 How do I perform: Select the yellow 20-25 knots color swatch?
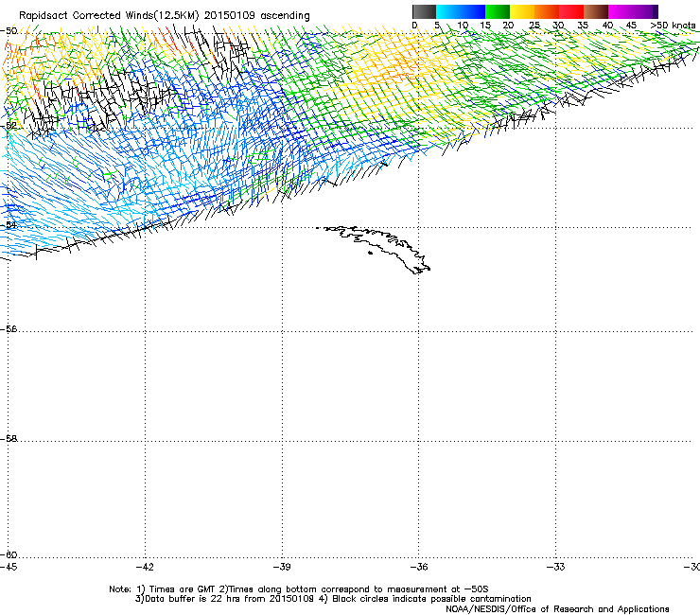pyautogui.click(x=522, y=11)
